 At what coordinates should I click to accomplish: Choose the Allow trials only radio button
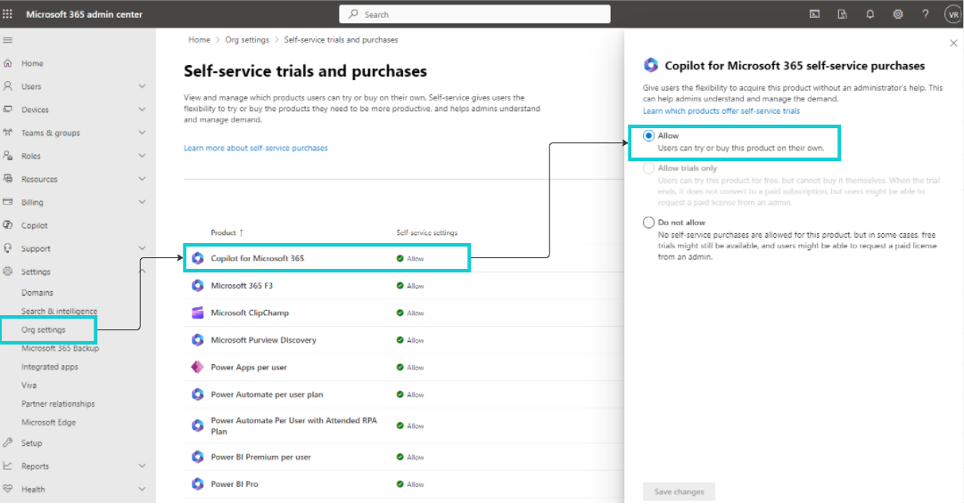click(649, 168)
